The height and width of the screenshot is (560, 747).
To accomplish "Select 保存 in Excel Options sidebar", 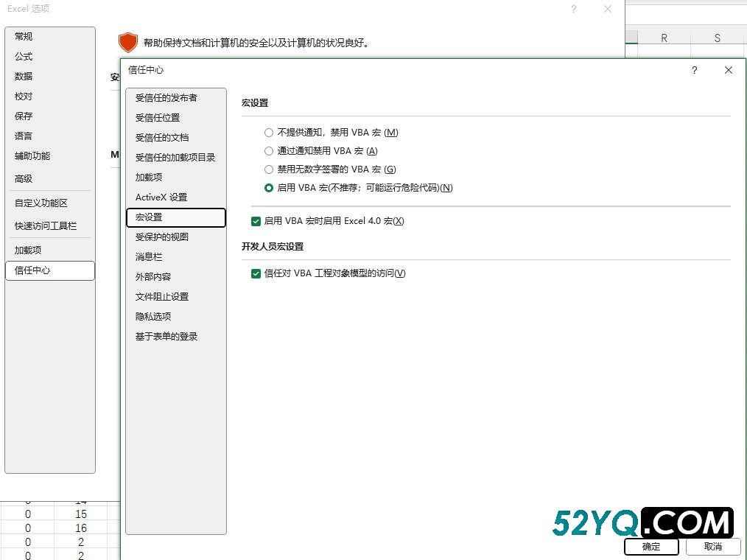I will click(x=50, y=116).
